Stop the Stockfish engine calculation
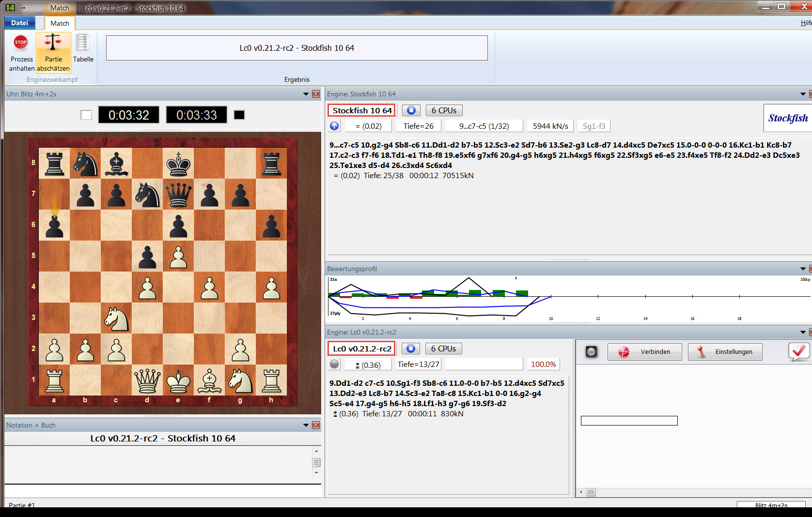The width and height of the screenshot is (812, 517). click(x=411, y=110)
